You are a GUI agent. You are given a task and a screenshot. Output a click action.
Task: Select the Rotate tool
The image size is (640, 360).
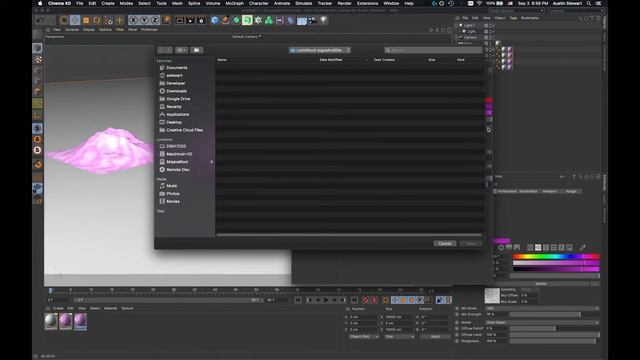pos(97,20)
